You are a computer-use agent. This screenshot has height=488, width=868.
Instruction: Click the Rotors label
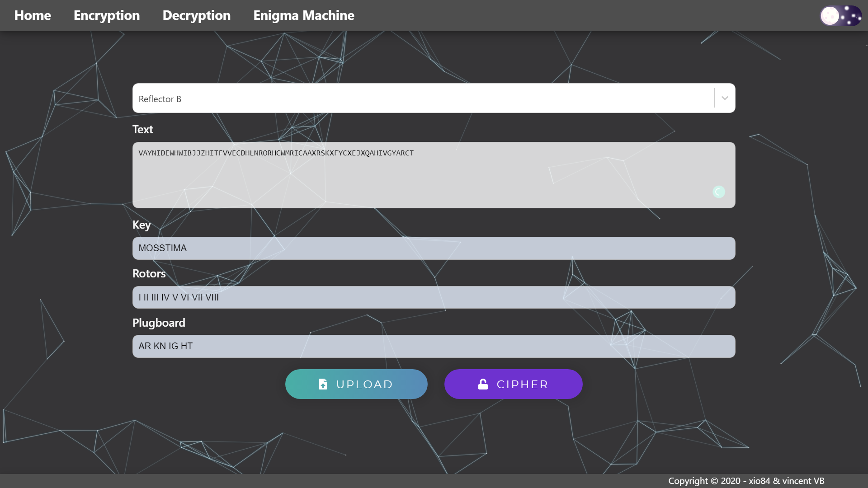coord(149,273)
